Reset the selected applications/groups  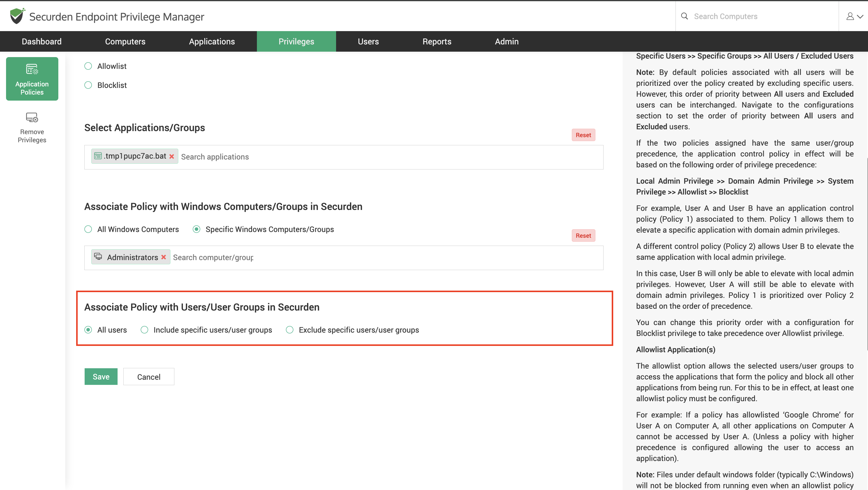tap(583, 135)
